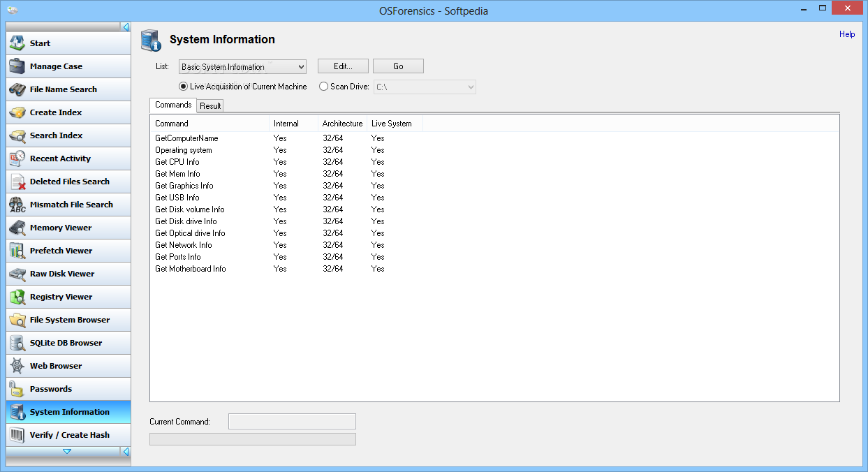Click the sidebar scroll-down arrow
This screenshot has width=868, height=472.
coord(67,452)
